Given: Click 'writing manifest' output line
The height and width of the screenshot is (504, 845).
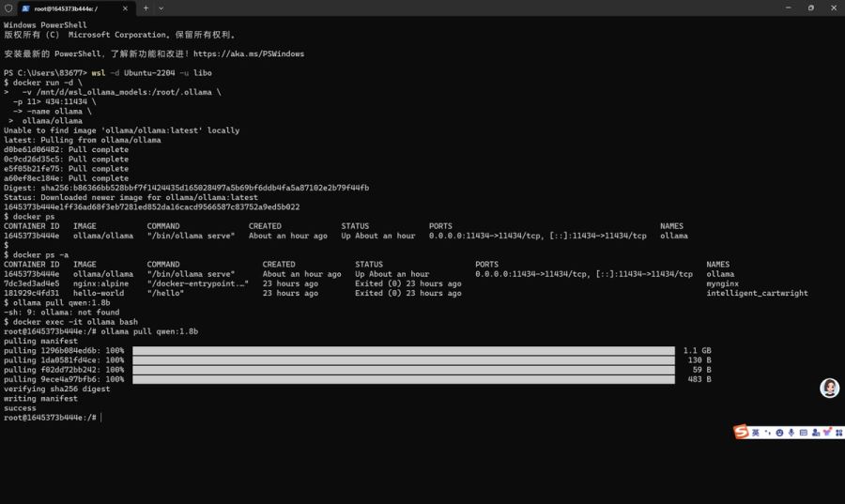Looking at the screenshot, I should [x=40, y=399].
